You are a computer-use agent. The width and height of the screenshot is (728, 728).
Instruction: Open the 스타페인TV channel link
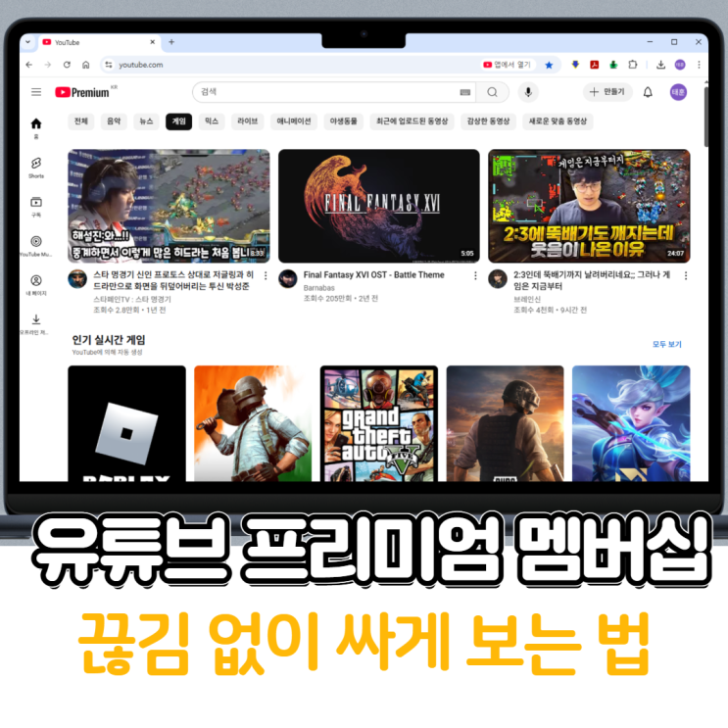132,299
